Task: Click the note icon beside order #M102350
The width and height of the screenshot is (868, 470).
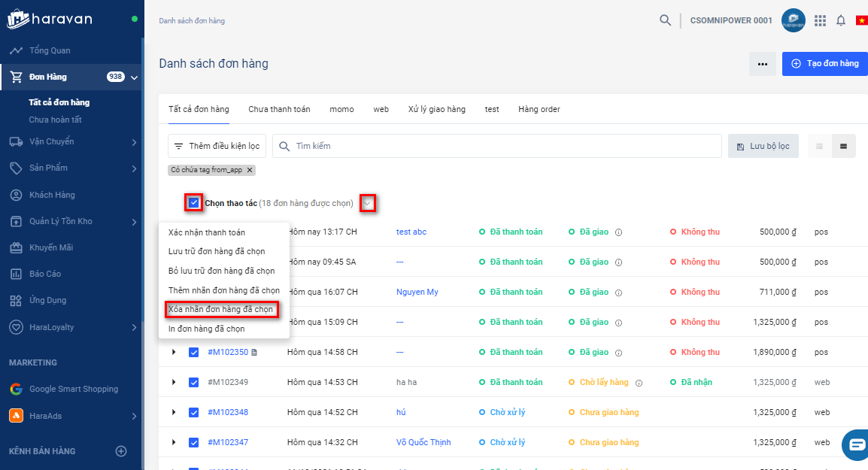Action: click(254, 352)
